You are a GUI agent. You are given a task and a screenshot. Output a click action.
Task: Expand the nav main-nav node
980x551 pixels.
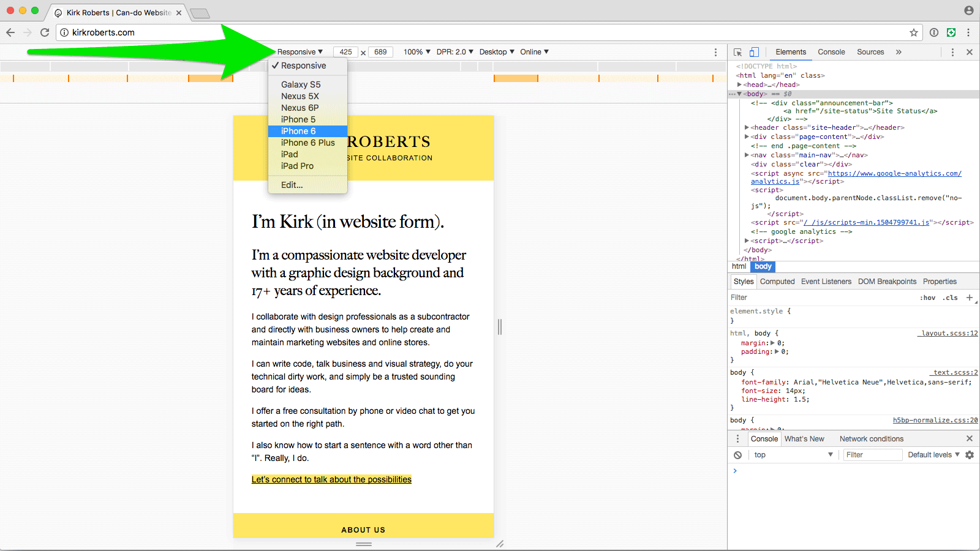click(747, 155)
